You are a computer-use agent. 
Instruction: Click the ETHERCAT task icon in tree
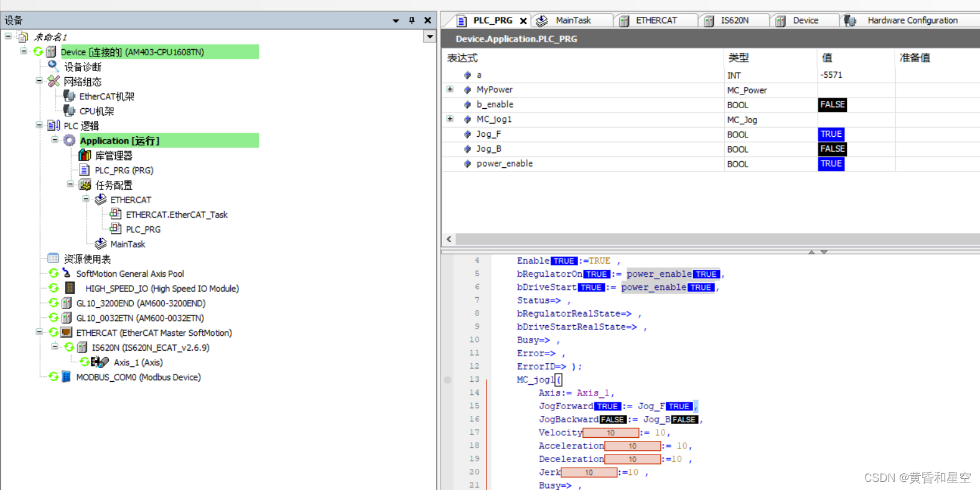point(100,200)
